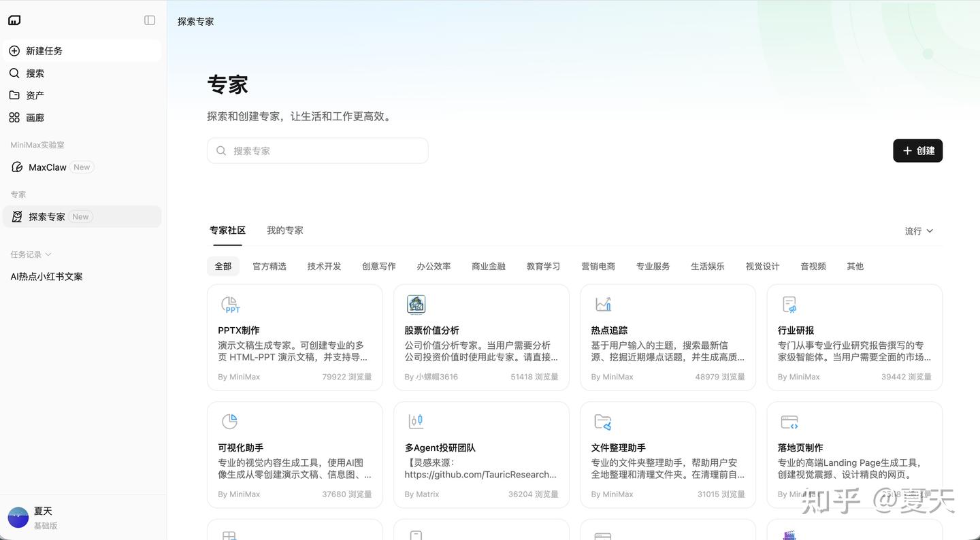Click the 文件整理助手 folder icon
Viewport: 980px width, 540px height.
coord(603,422)
